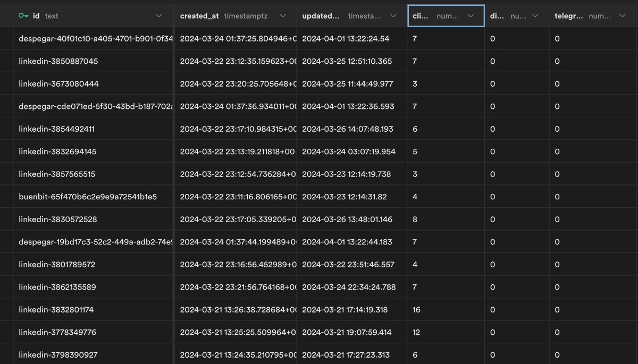Click updated cell 2024-03-21 17:27:23.313
Screen dimensions: 638x364
coord(352,354)
